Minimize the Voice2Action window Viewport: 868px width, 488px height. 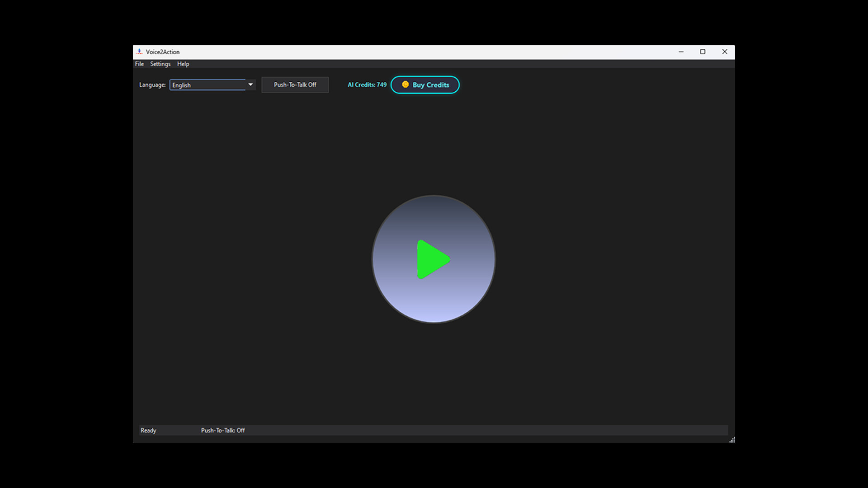681,52
